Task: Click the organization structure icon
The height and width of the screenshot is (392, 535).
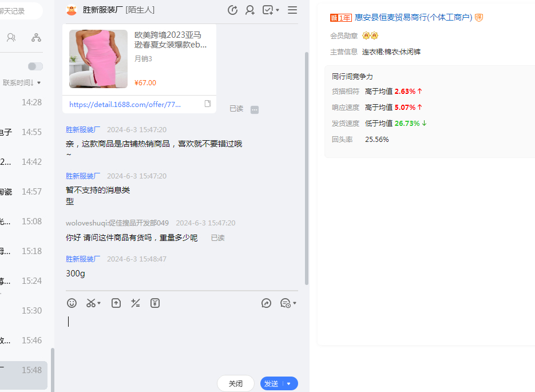Action: tap(36, 37)
